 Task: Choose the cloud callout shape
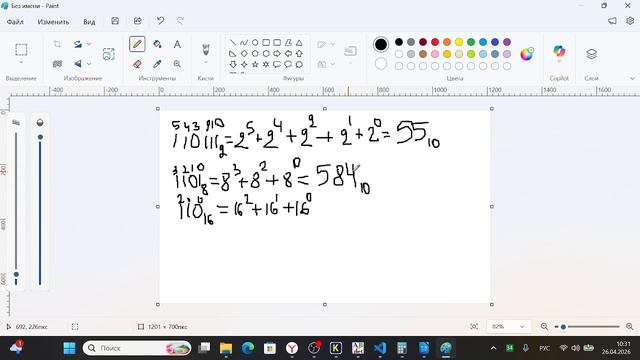pos(299,64)
